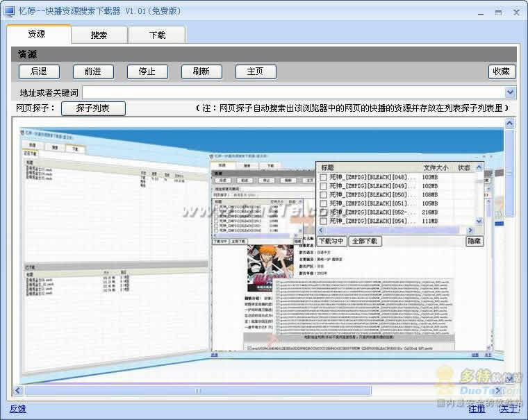
Task: Click the 状态 column header
Action: [463, 167]
